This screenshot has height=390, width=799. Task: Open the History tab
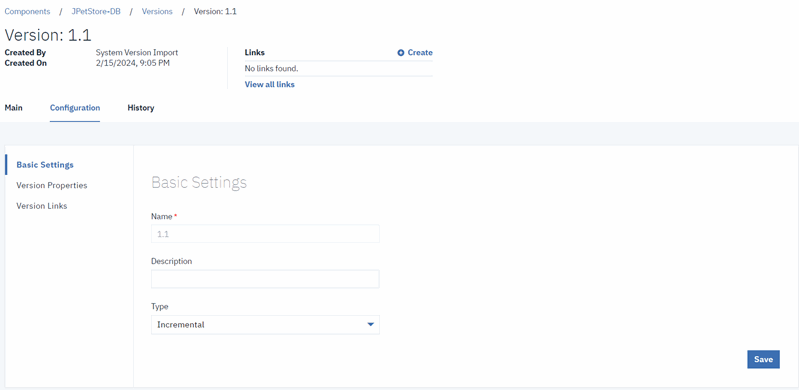pyautogui.click(x=141, y=108)
